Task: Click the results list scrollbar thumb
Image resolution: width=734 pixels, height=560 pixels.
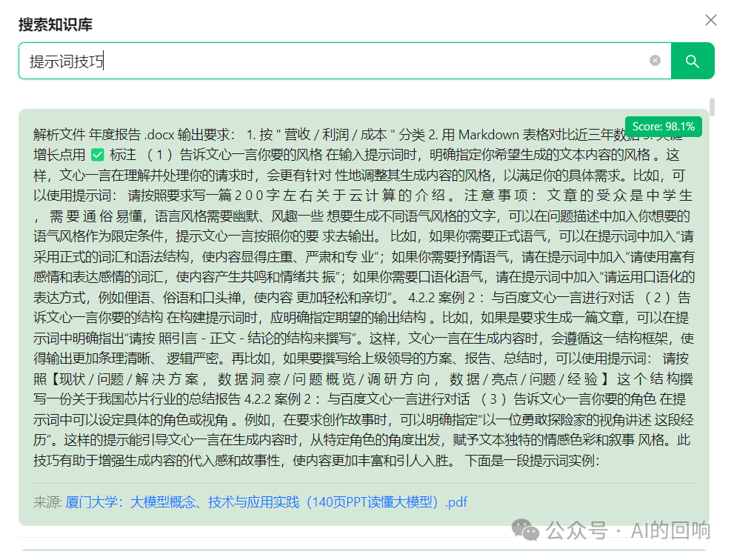Action: (712, 106)
